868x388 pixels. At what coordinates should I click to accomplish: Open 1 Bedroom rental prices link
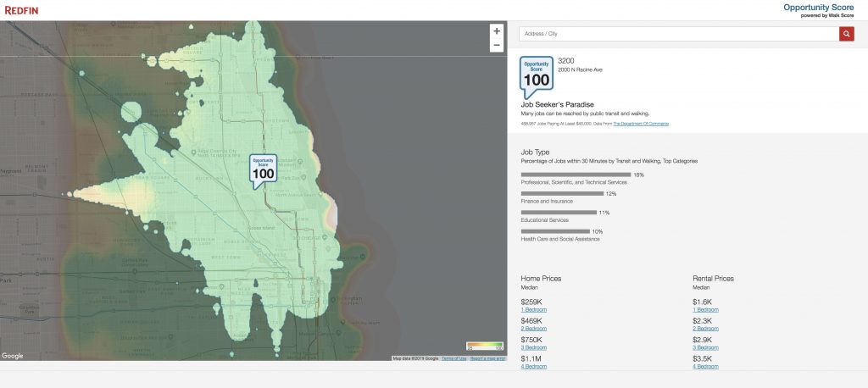pyautogui.click(x=705, y=310)
